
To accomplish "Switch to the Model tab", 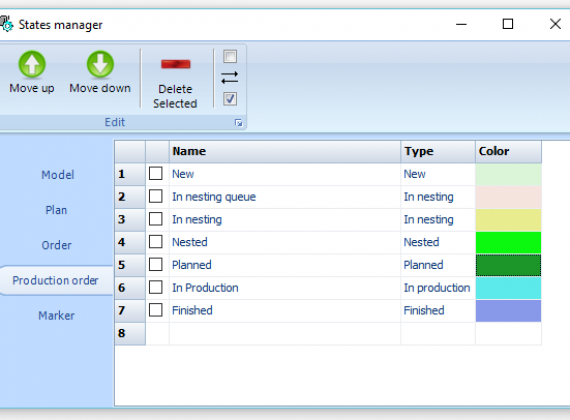I will (x=57, y=175).
